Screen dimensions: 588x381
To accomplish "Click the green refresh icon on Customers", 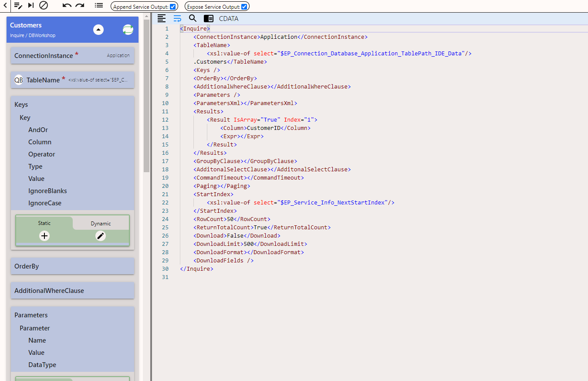I will point(128,30).
